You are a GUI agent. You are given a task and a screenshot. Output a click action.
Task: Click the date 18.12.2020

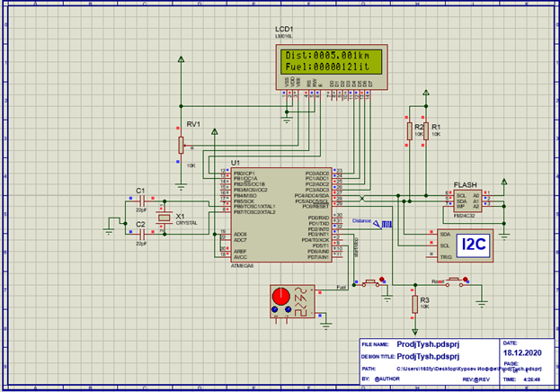tap(522, 353)
